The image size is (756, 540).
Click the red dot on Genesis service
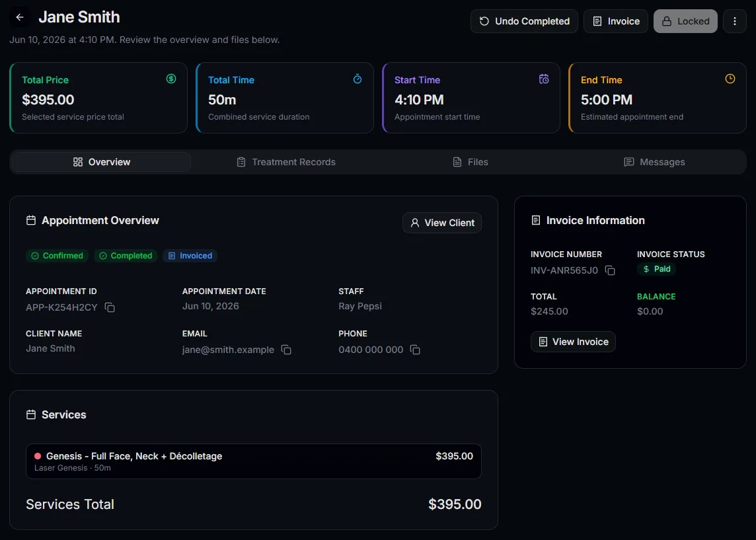point(38,456)
